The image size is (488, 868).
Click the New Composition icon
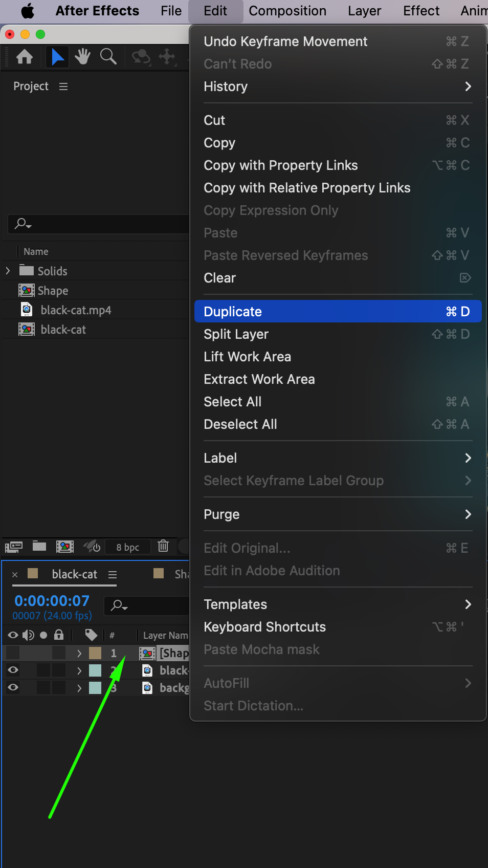click(65, 547)
